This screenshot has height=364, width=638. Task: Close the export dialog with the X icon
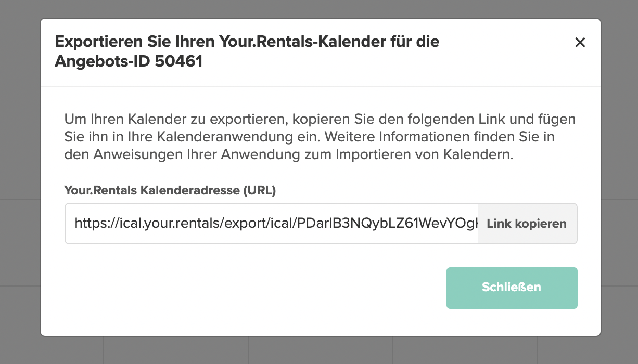coord(580,43)
